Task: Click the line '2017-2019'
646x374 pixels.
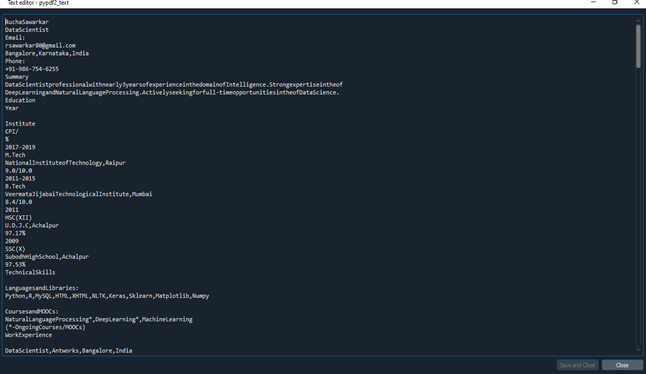Action: tap(20, 147)
